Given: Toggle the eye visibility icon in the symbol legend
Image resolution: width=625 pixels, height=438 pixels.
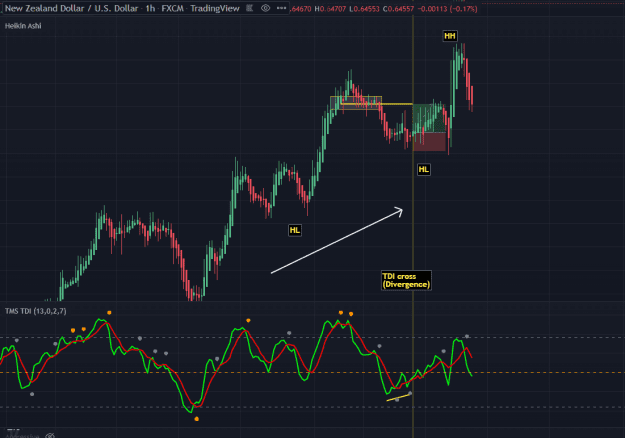Looking at the screenshot, I should 265,8.
